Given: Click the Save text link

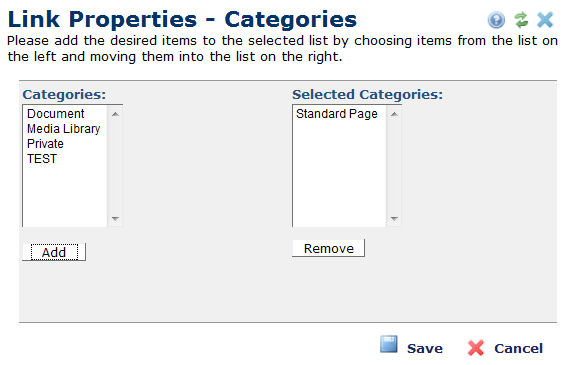Looking at the screenshot, I should tap(425, 348).
